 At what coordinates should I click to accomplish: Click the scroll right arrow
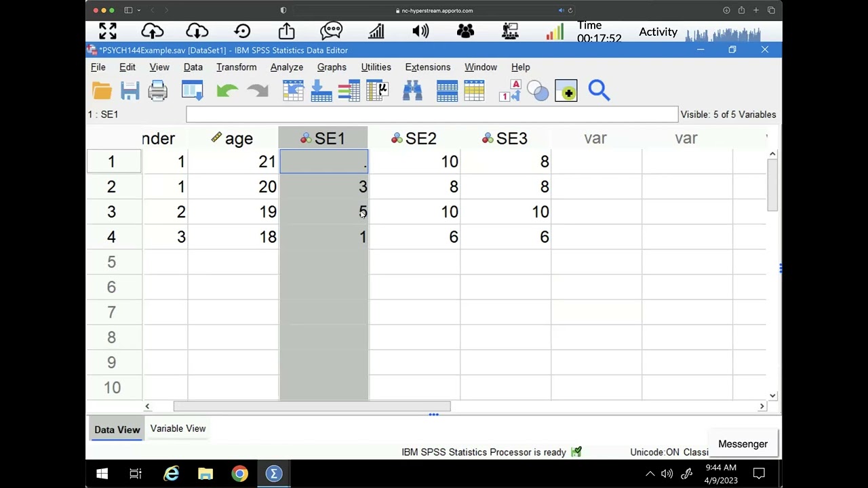pos(762,406)
